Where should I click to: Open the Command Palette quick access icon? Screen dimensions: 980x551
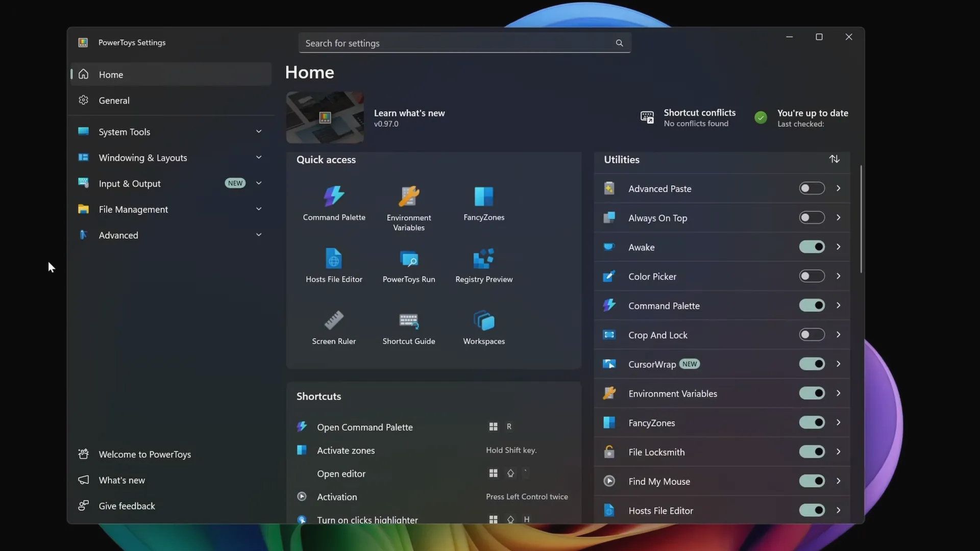(x=334, y=203)
